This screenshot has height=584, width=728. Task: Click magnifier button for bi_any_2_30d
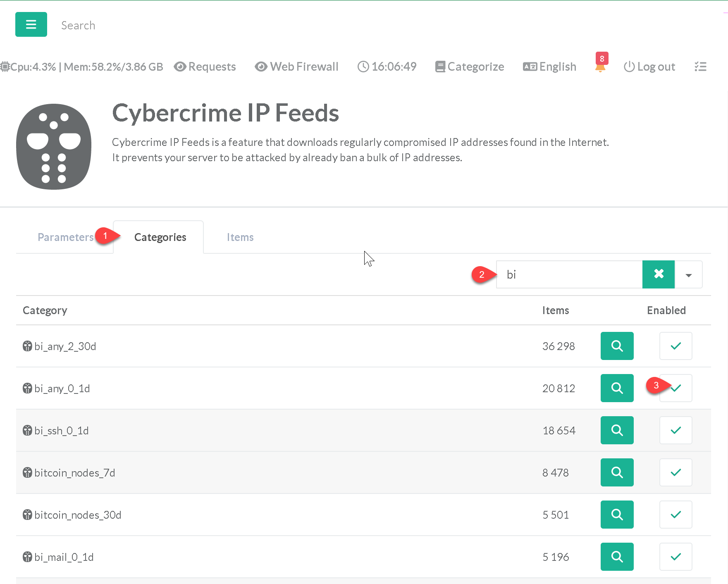point(617,346)
